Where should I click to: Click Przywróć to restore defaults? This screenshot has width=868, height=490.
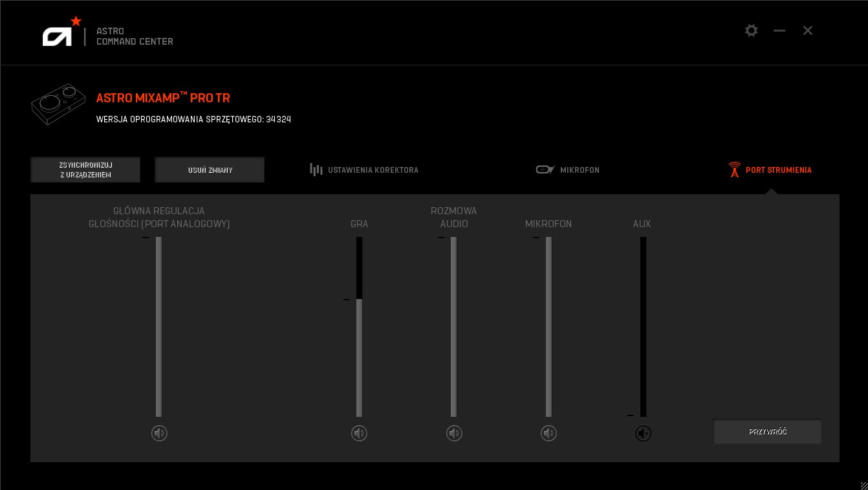pos(767,432)
